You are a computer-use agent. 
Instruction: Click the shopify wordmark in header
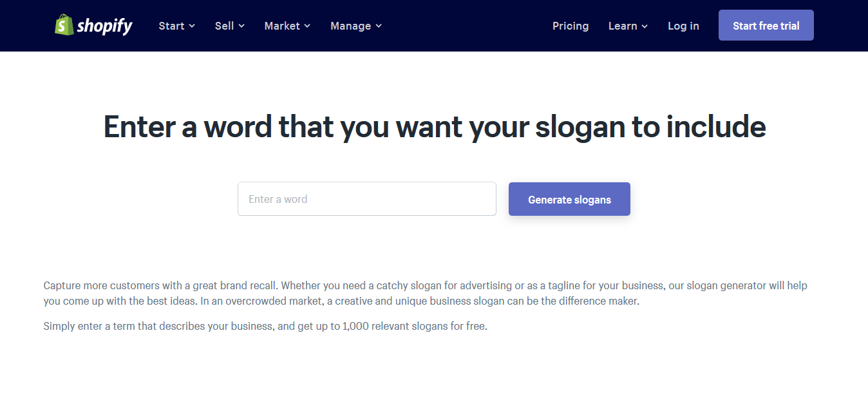click(104, 25)
